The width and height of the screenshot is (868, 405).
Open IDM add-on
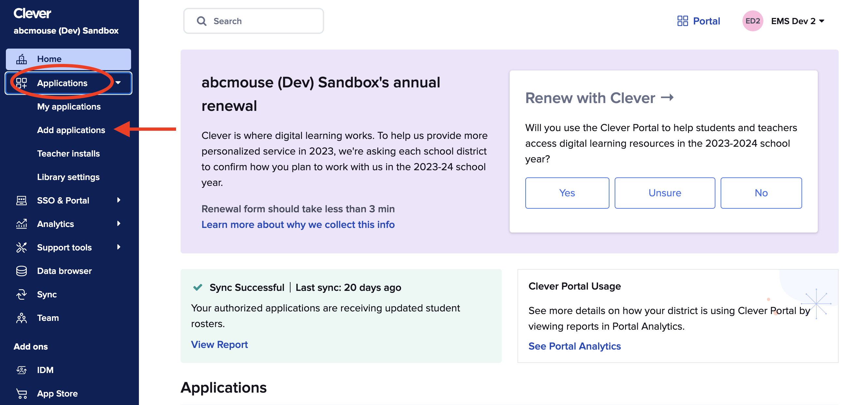pos(45,370)
